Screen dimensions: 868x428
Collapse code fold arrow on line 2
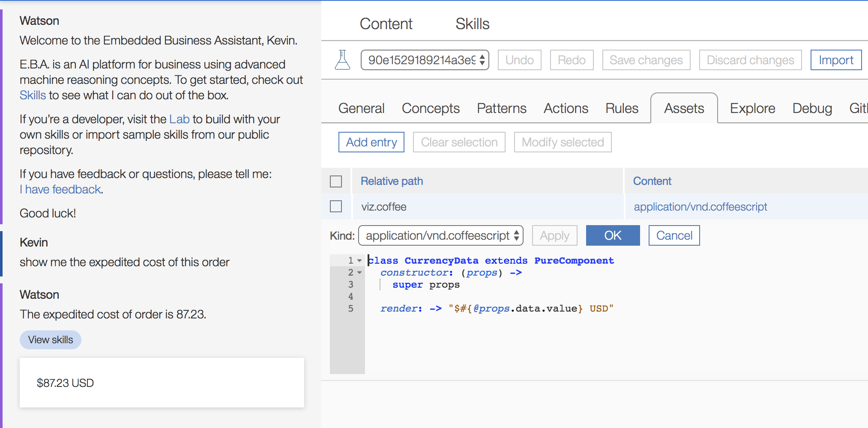pyautogui.click(x=359, y=272)
